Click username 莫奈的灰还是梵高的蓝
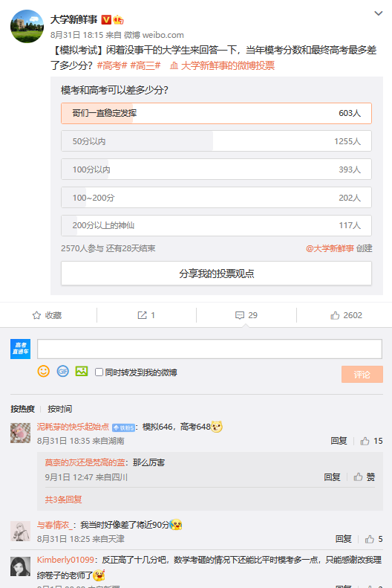This screenshot has width=392, height=588. click(85, 462)
